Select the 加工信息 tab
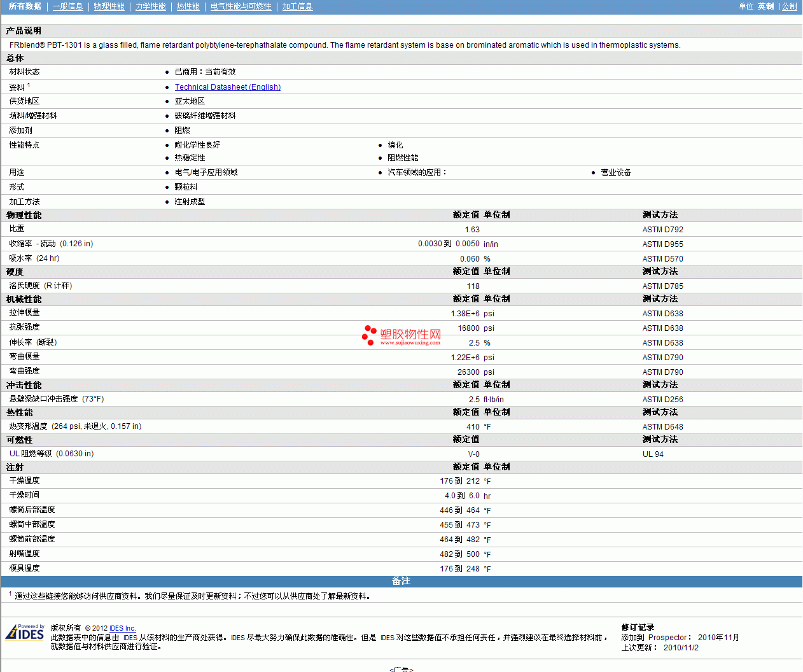The image size is (803, 672). [297, 6]
